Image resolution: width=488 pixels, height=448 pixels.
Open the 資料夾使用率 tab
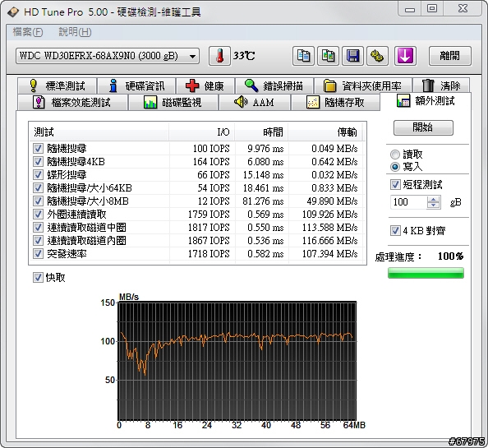pos(363,85)
